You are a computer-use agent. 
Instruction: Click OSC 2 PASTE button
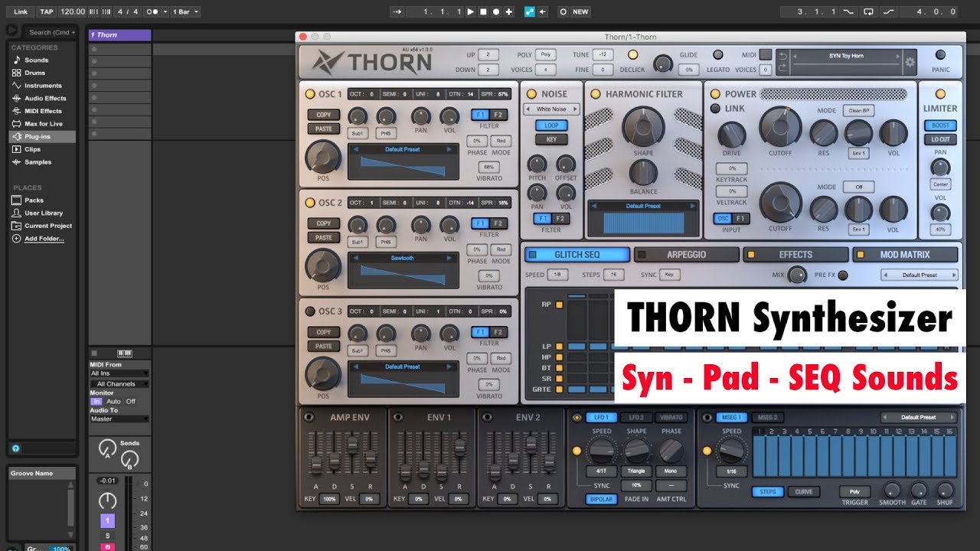[324, 238]
